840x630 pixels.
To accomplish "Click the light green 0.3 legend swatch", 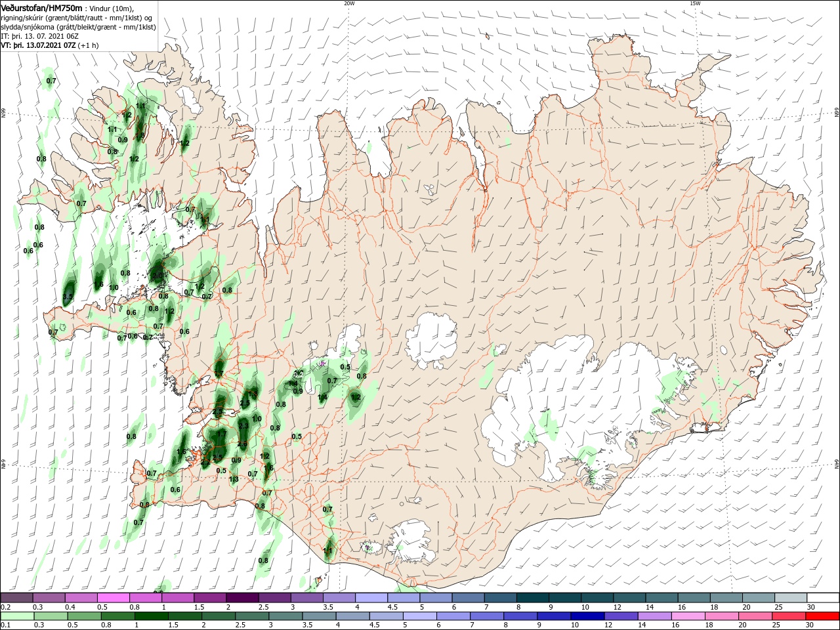I will 51,617.
